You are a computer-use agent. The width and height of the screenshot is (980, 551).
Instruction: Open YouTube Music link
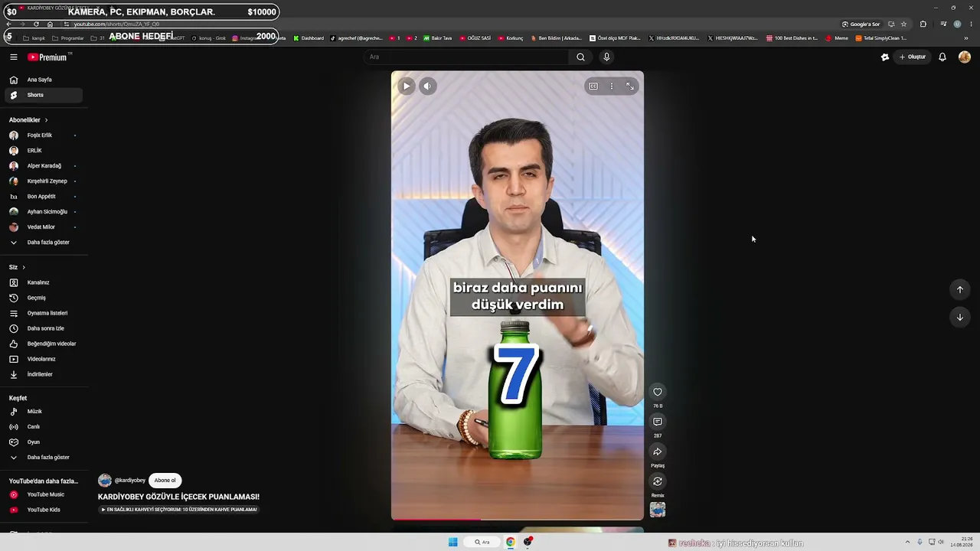pyautogui.click(x=44, y=494)
